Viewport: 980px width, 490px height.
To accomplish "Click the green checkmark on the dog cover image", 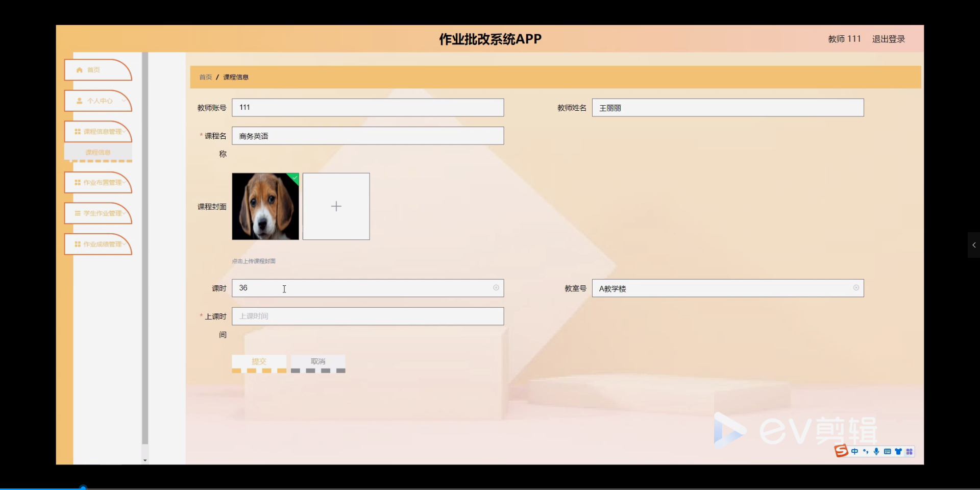I will 295,177.
